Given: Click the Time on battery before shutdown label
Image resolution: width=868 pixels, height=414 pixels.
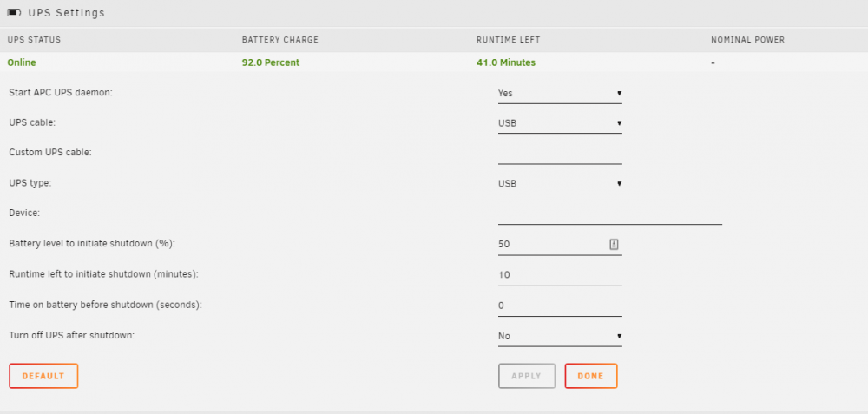Looking at the screenshot, I should click(106, 305).
